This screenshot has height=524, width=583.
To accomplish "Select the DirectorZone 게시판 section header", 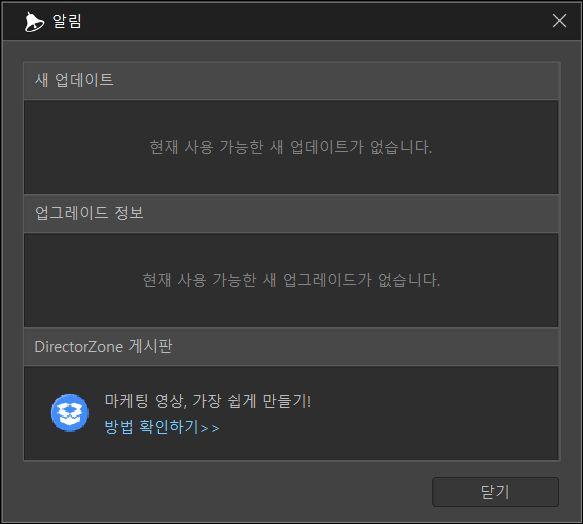I will coord(292,347).
